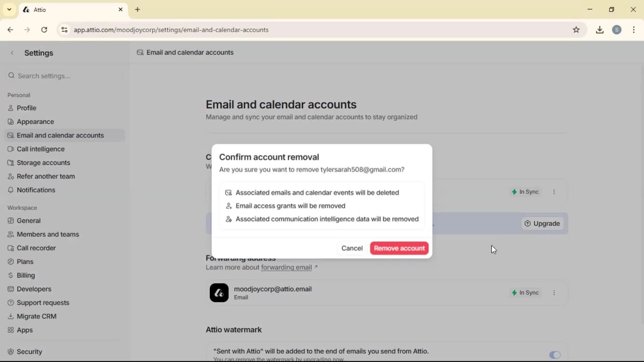
Task: Open the kebab menu for moodjoycorp@attio.email
Action: [x=554, y=293]
